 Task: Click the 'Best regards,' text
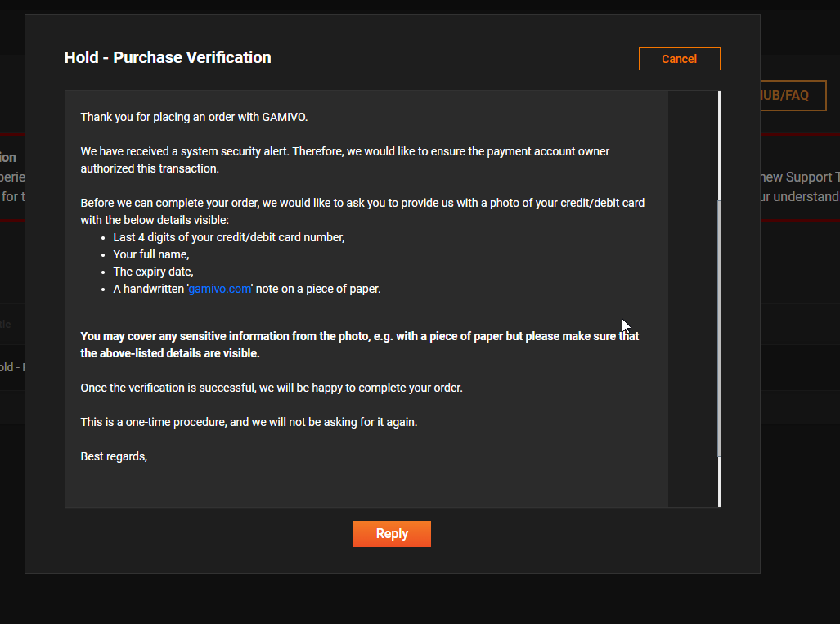114,456
